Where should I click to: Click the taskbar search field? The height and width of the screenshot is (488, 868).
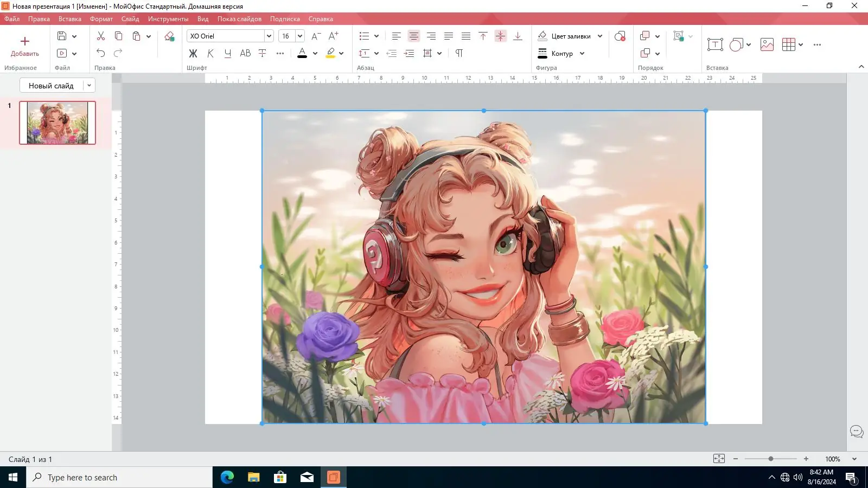119,477
